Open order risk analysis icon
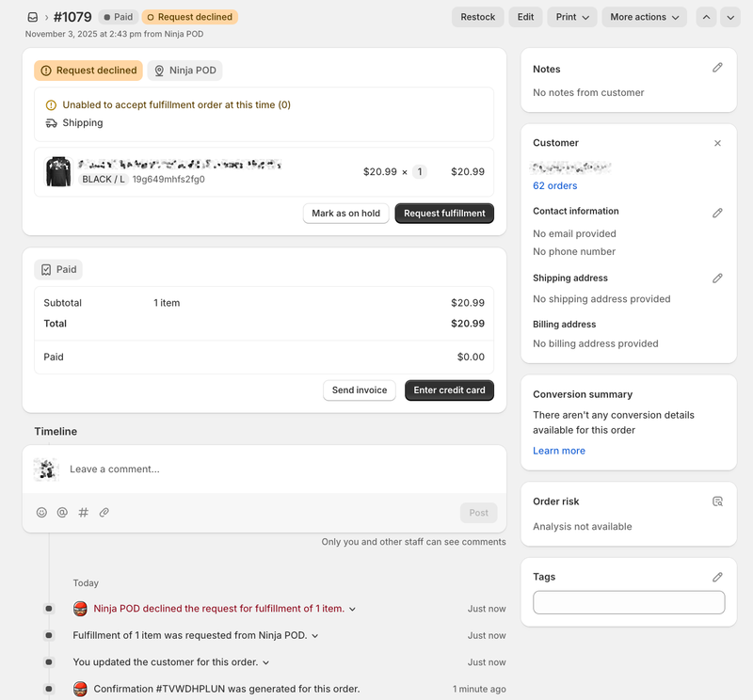 [x=717, y=501]
